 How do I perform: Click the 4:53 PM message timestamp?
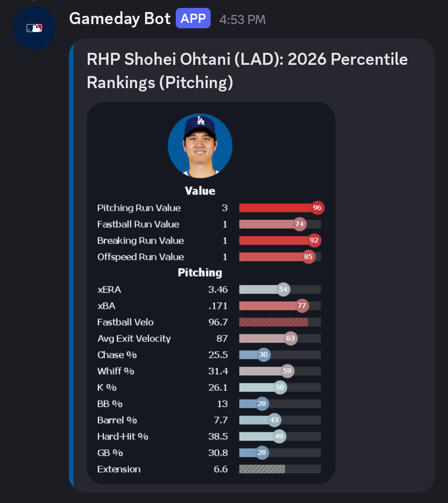(x=242, y=20)
